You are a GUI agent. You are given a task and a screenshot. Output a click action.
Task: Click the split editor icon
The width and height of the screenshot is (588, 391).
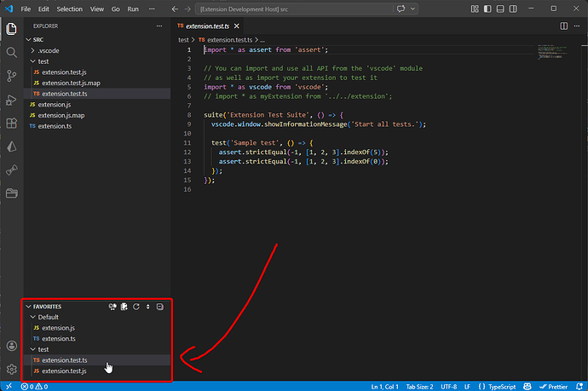click(x=563, y=26)
